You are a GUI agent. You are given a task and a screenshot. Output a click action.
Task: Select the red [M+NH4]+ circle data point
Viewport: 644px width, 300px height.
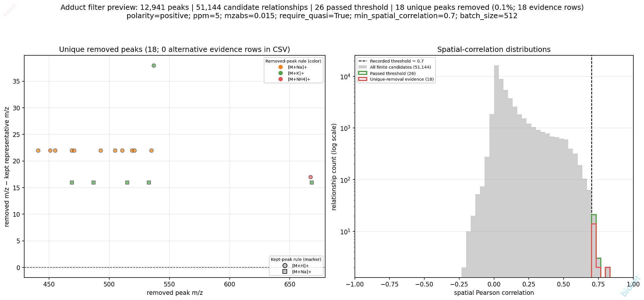310,177
